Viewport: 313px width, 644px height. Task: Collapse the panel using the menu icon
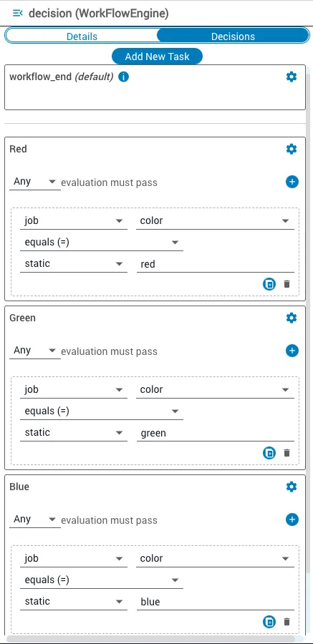(x=18, y=14)
